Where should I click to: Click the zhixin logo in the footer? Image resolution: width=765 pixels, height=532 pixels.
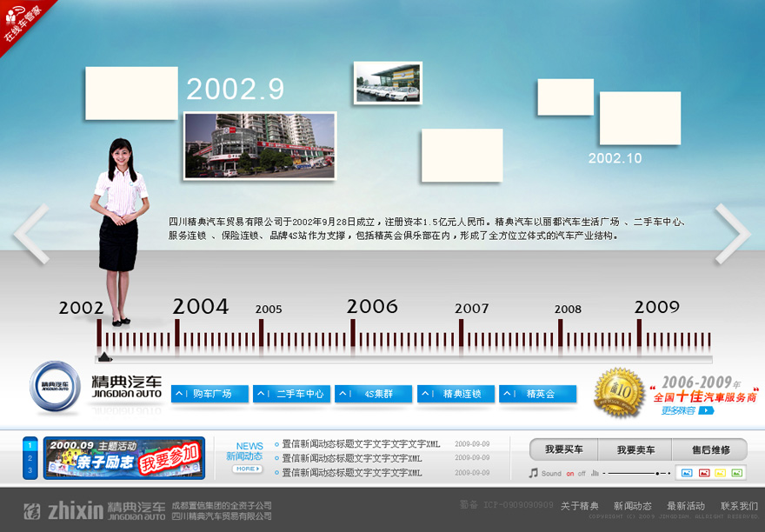(63, 511)
